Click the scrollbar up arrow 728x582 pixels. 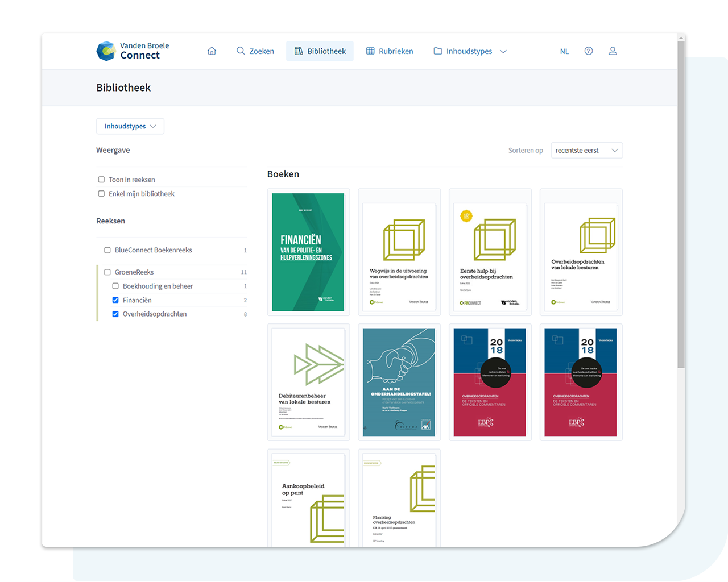click(x=681, y=38)
